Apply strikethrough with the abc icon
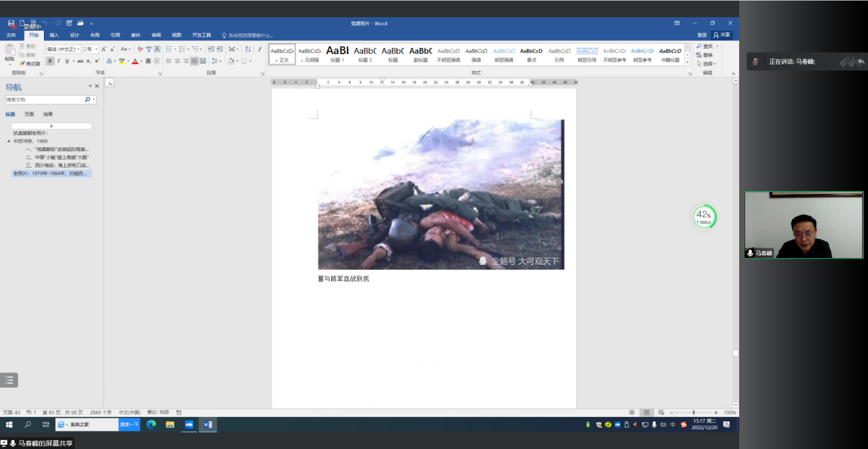 tap(80, 61)
